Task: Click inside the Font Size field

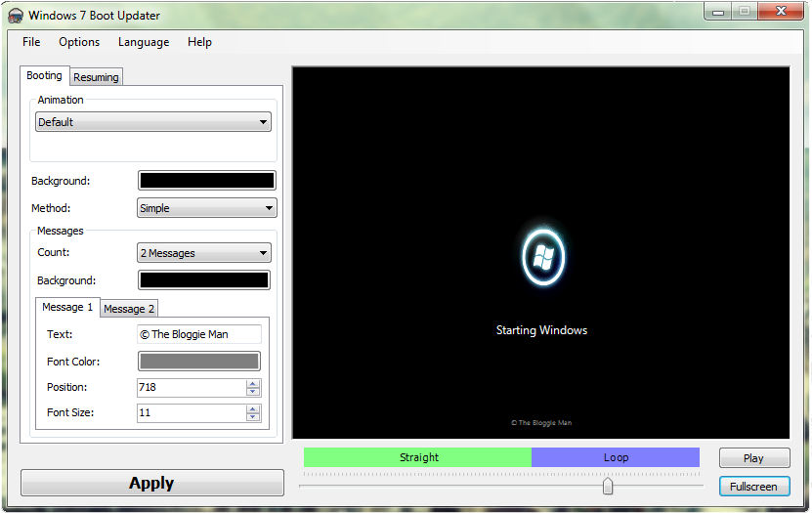Action: pos(192,412)
